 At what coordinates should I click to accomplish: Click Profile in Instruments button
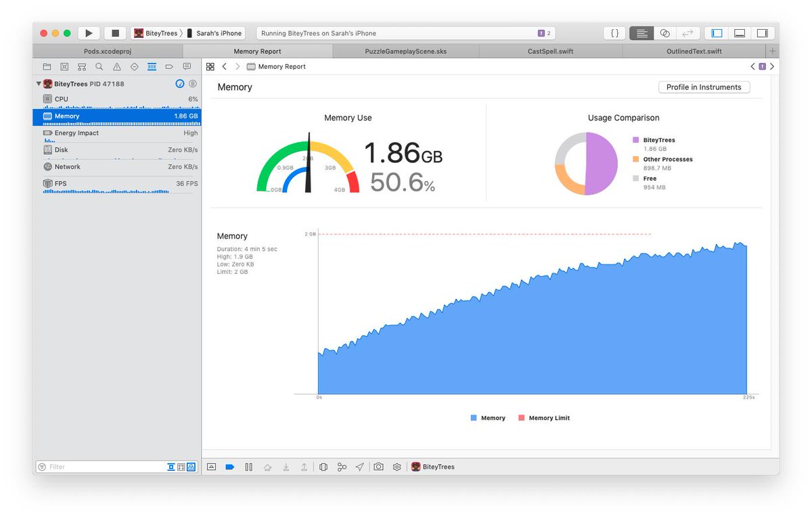pyautogui.click(x=704, y=87)
